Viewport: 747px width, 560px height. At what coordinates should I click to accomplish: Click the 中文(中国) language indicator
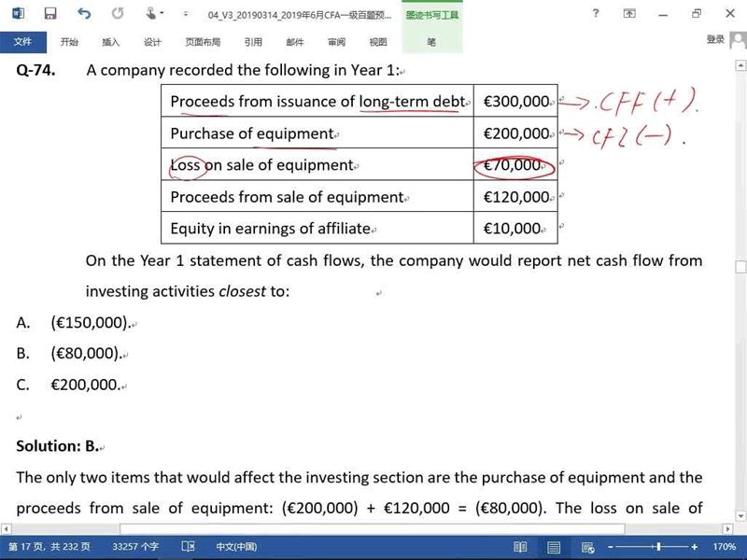coord(237,547)
